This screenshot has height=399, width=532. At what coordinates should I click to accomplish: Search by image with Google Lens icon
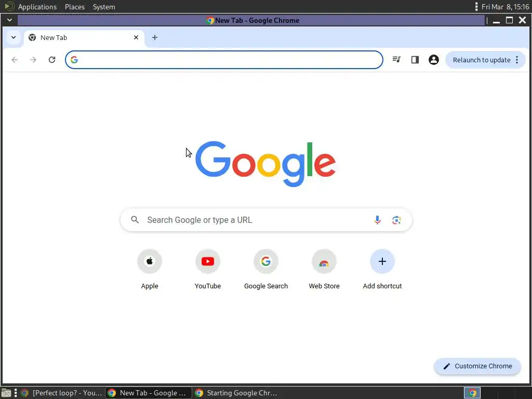(x=396, y=220)
